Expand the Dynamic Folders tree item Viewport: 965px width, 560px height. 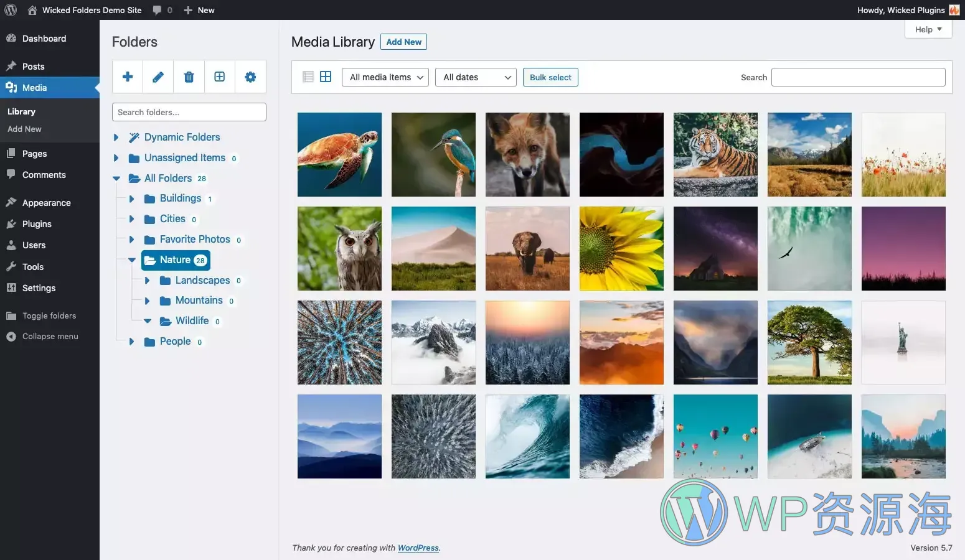click(116, 137)
